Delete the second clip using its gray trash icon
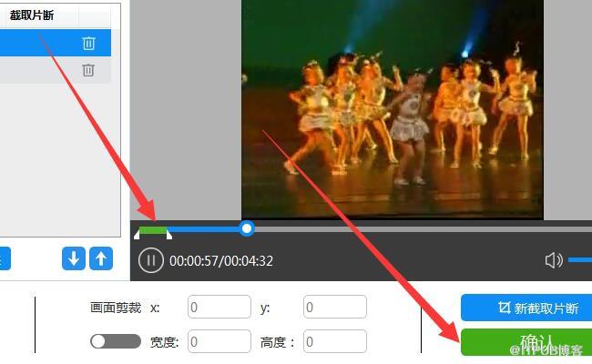 click(x=88, y=70)
